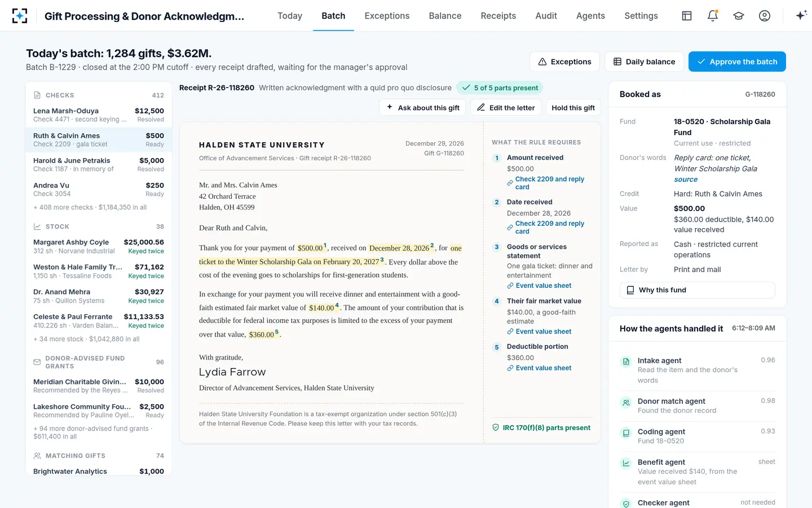
Task: Approve the batch
Action: coord(737,62)
